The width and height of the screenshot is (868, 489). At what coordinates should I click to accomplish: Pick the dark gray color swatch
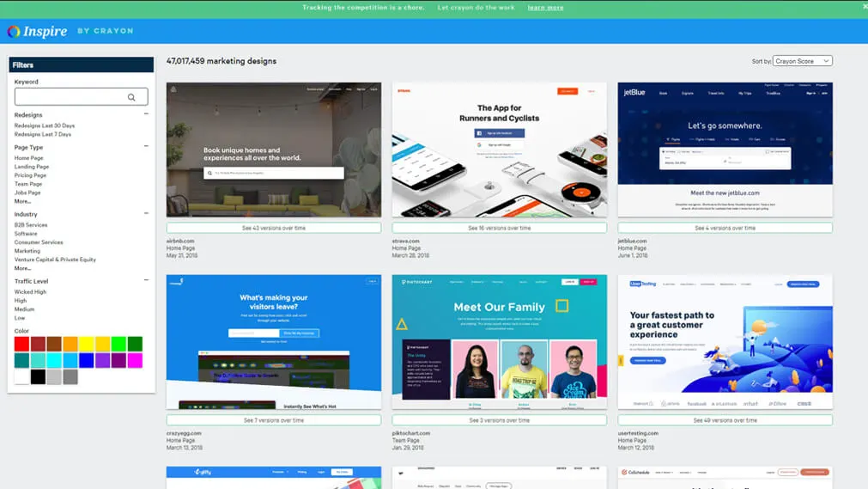point(70,377)
